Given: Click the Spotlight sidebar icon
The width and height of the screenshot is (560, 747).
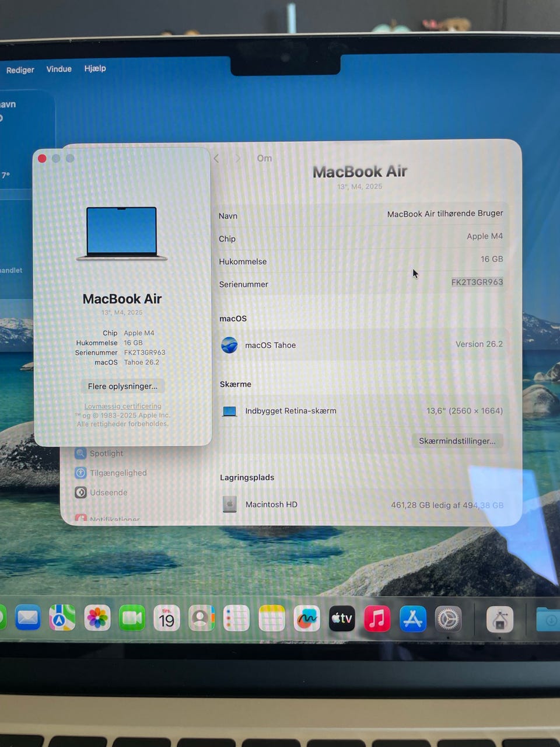Looking at the screenshot, I should pos(80,453).
